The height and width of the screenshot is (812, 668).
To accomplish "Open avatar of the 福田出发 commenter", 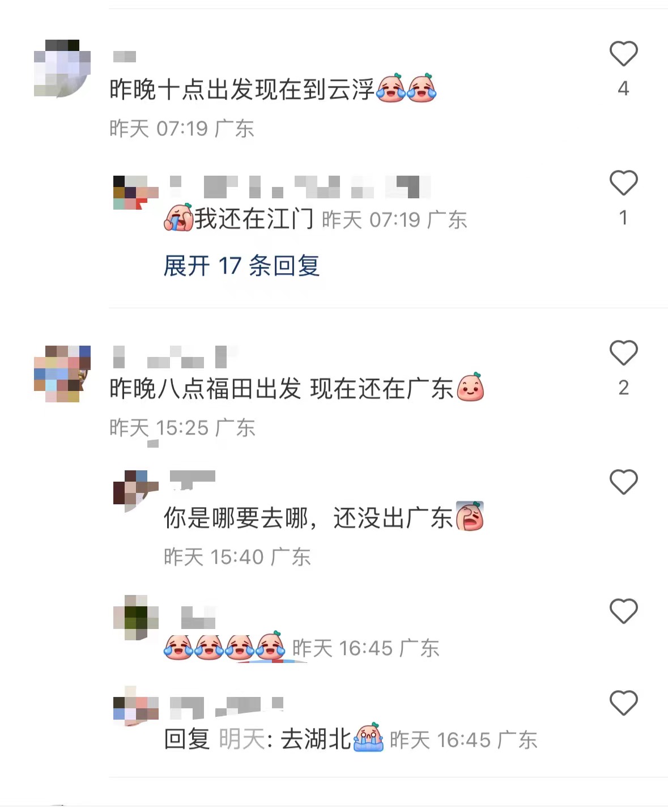I will point(62,374).
